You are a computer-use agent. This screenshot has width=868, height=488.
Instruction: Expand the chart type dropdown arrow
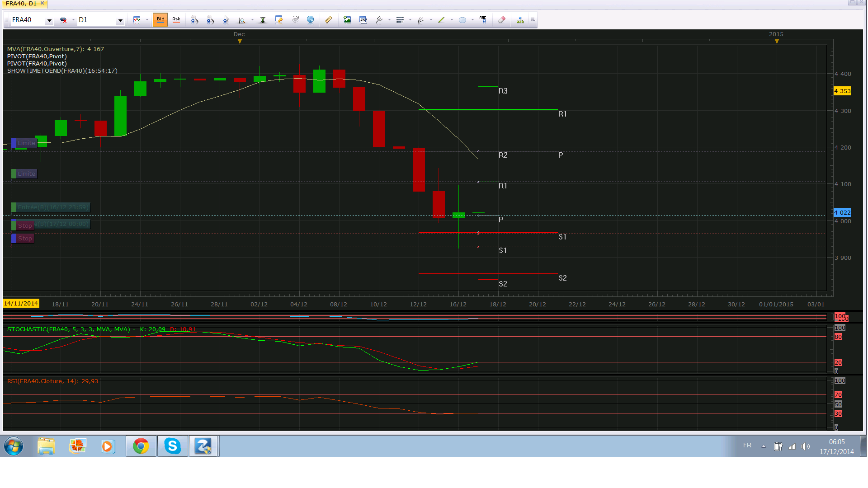click(x=147, y=20)
